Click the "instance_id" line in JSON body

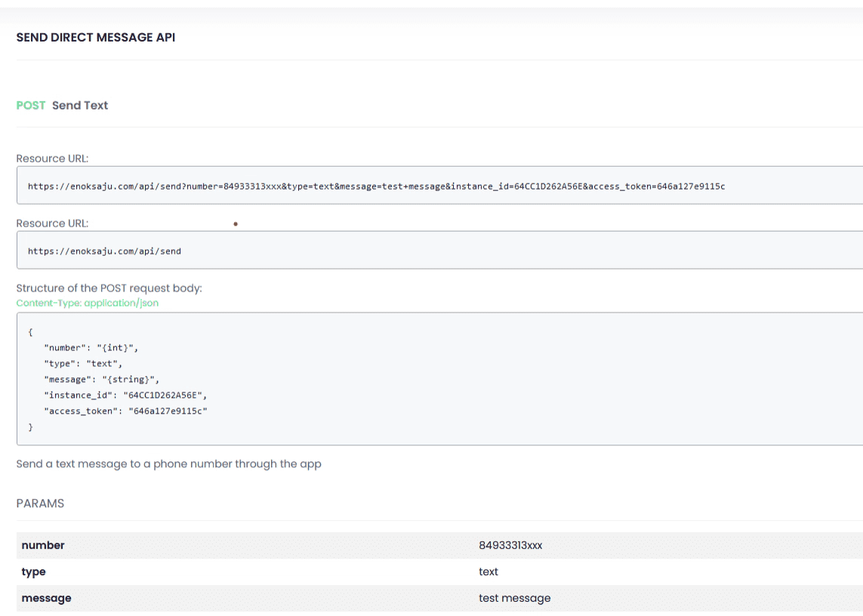(125, 395)
